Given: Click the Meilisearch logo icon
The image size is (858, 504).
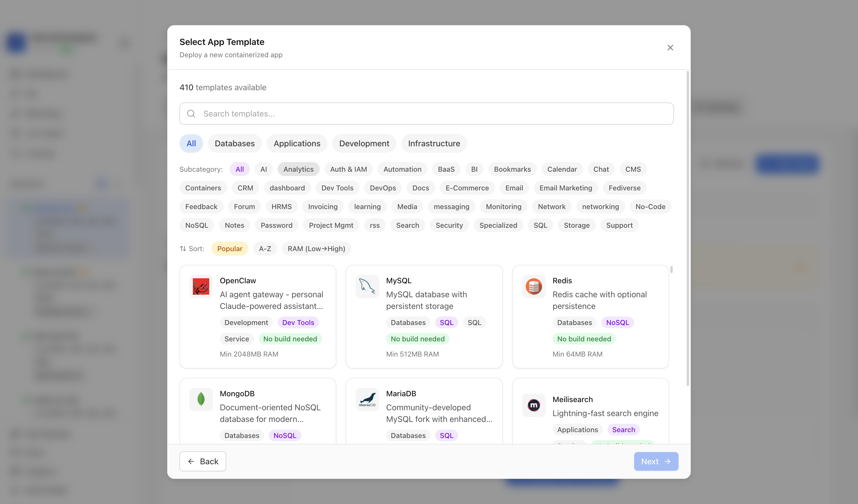Looking at the screenshot, I should (x=534, y=405).
